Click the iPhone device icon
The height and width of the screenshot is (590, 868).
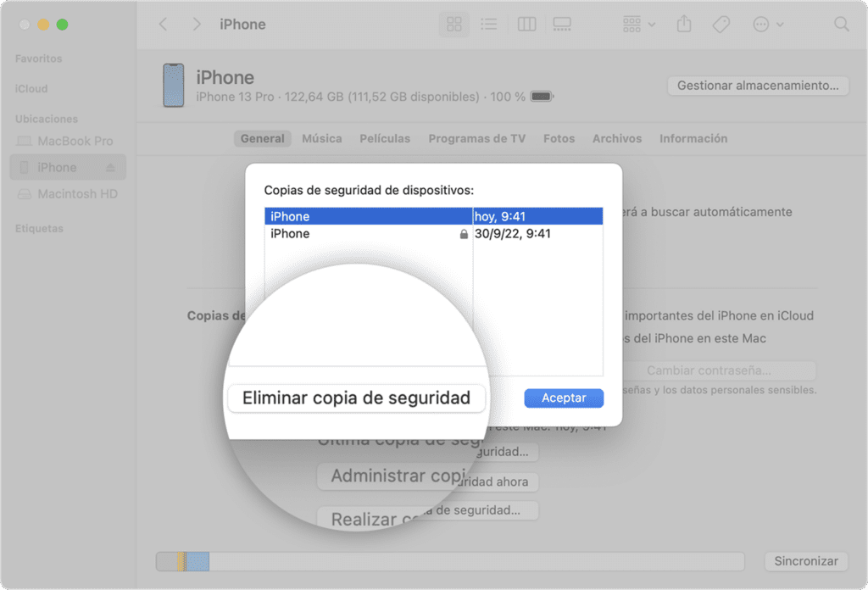pos(173,86)
